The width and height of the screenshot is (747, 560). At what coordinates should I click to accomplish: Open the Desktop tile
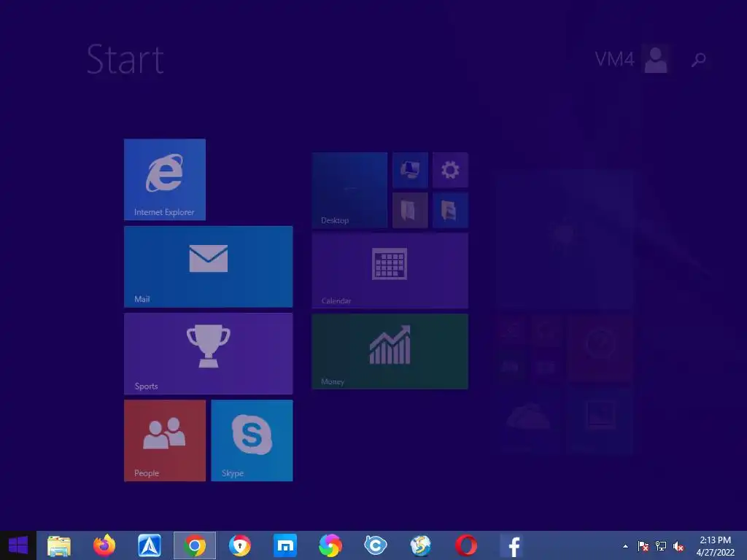(x=349, y=190)
